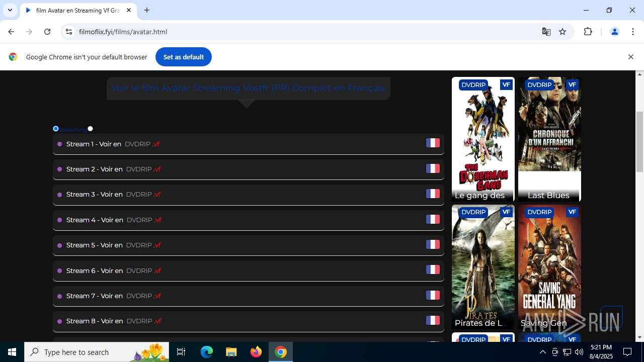Bookmark this page with the star icon
Viewport: 644px width, 362px height.
click(562, 32)
